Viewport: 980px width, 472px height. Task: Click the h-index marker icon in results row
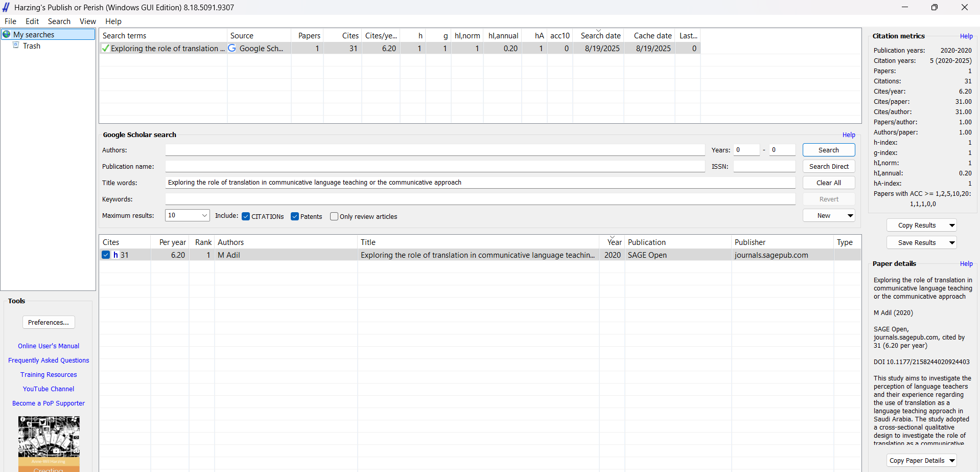115,255
